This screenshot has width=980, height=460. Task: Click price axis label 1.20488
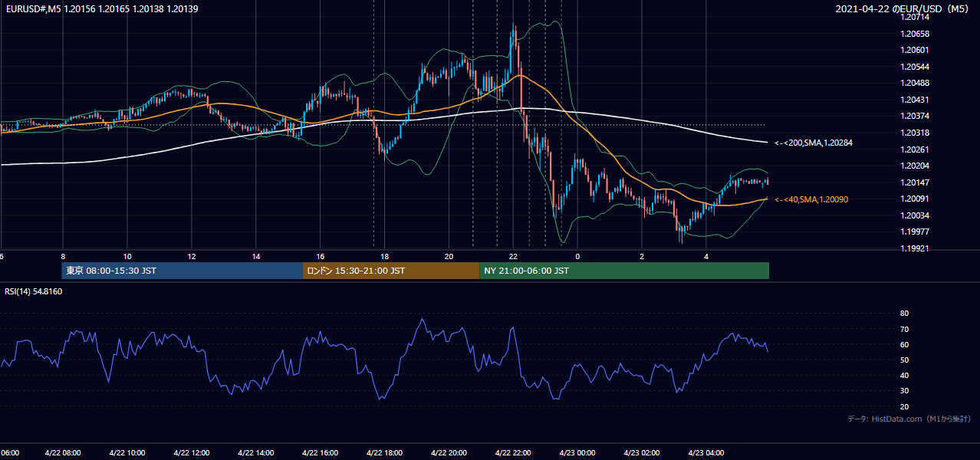(x=914, y=83)
